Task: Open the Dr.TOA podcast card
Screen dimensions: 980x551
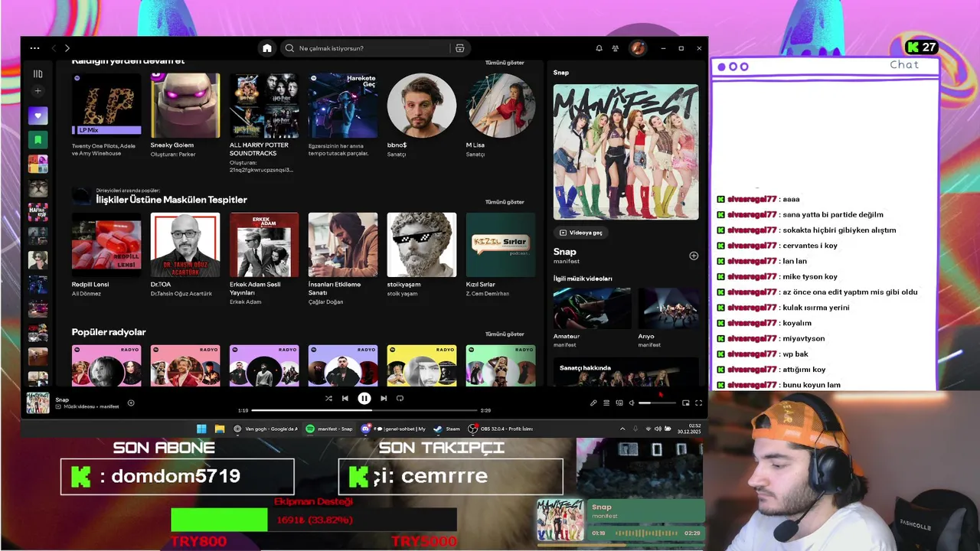Action: tap(185, 255)
